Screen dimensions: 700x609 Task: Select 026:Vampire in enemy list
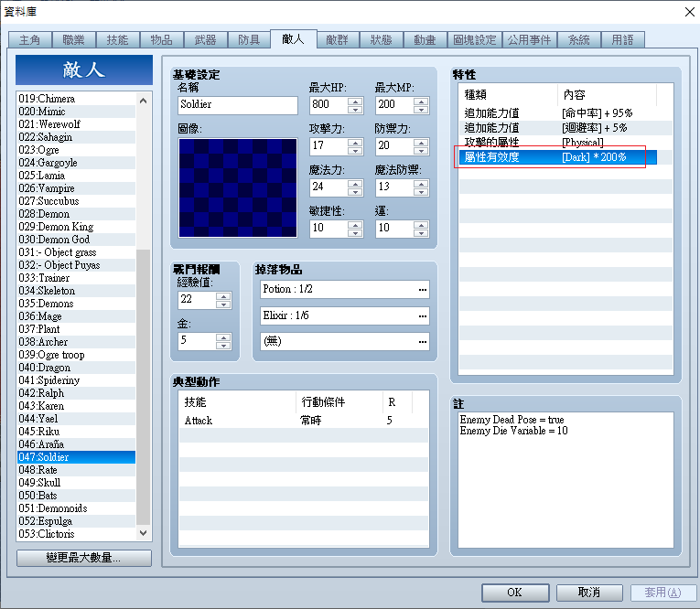pyautogui.click(x=76, y=188)
